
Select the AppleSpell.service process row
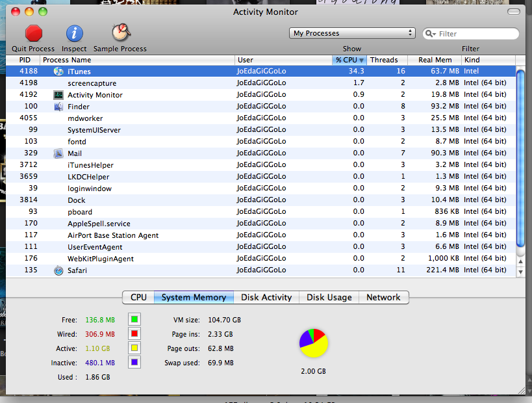click(x=260, y=224)
